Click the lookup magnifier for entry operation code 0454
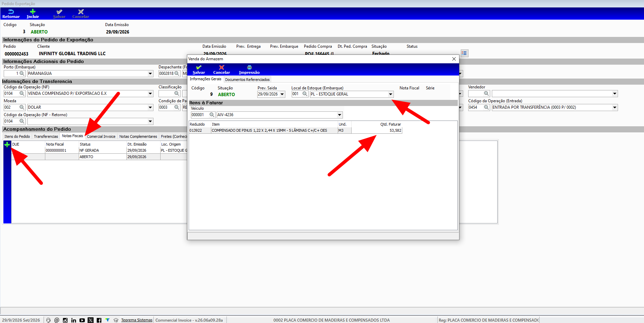Viewport: 644px width, 323px height. click(486, 107)
